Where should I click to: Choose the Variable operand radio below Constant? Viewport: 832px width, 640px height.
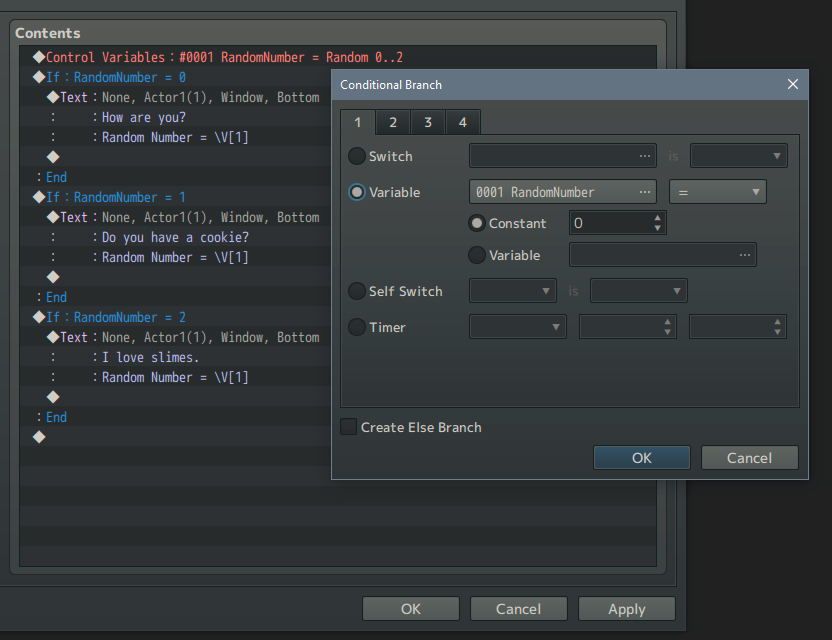click(476, 255)
